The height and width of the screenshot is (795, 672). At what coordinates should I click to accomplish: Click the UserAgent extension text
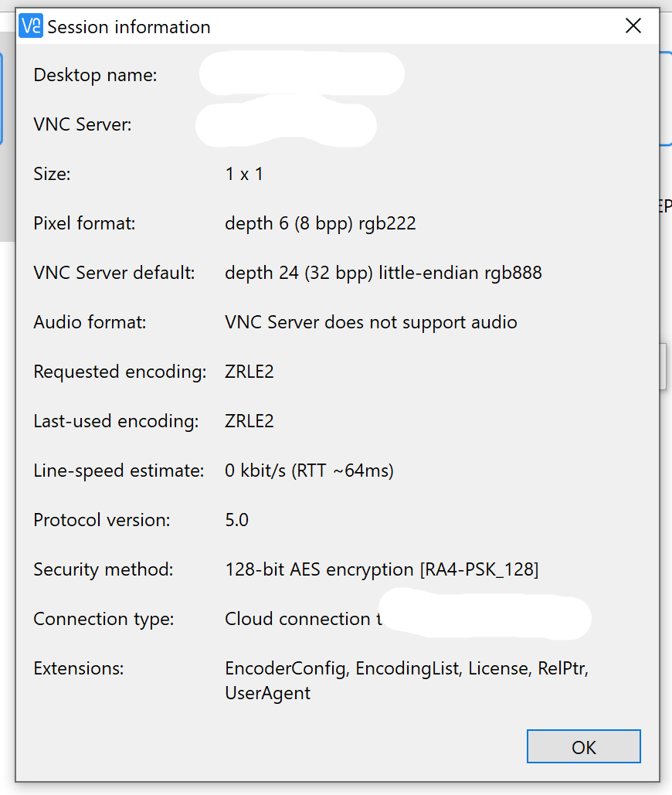click(267, 693)
